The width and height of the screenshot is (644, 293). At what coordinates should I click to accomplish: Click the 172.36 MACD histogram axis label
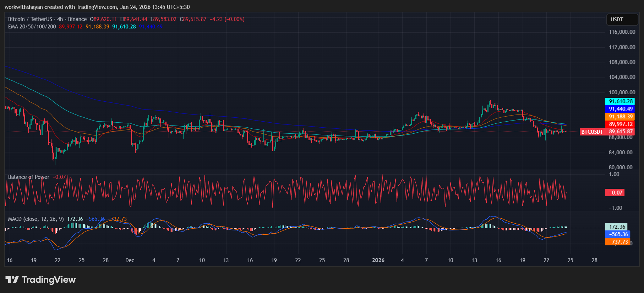click(617, 227)
